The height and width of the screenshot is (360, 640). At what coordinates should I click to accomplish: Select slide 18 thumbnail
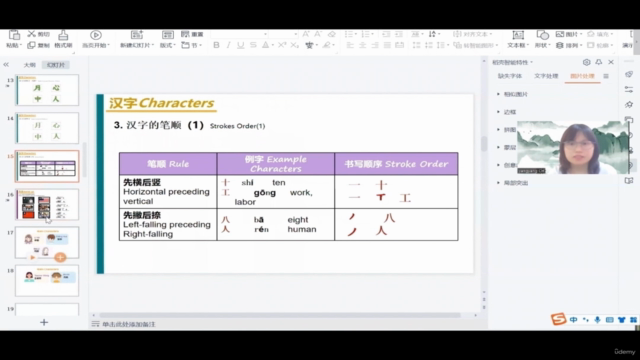(x=47, y=280)
